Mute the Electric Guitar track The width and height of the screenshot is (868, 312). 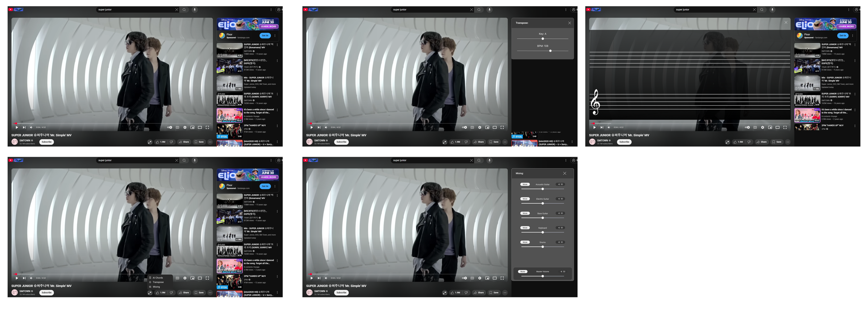tap(525, 199)
